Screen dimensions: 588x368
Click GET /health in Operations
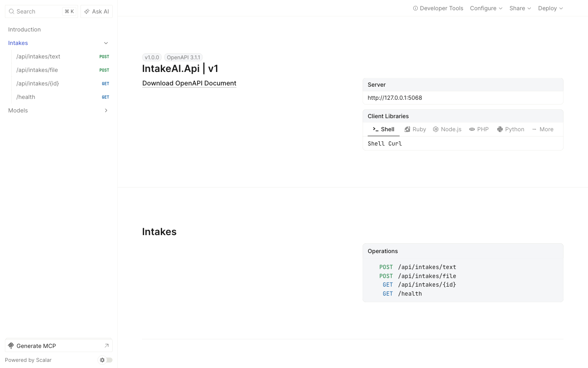402,294
